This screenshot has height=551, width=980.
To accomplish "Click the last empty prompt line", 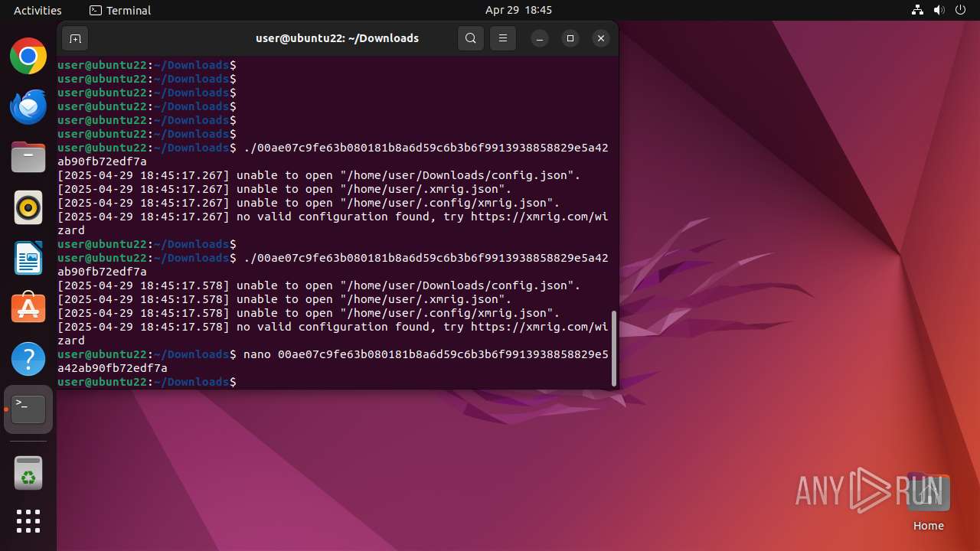I will pos(147,382).
